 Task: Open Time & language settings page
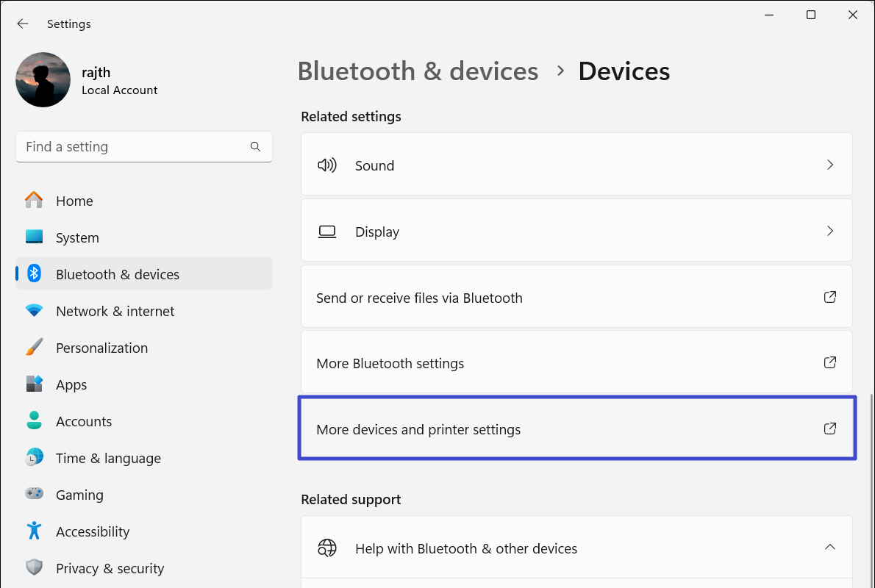pos(108,458)
